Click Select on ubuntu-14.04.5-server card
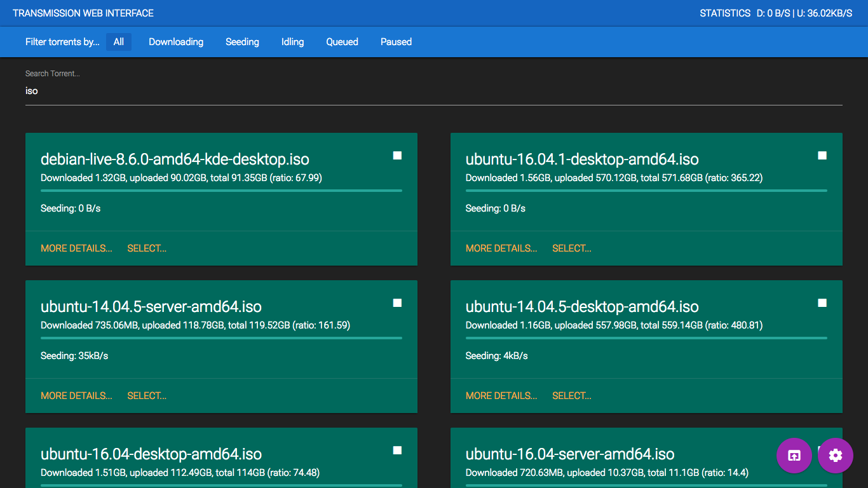This screenshot has height=488, width=868. click(147, 396)
